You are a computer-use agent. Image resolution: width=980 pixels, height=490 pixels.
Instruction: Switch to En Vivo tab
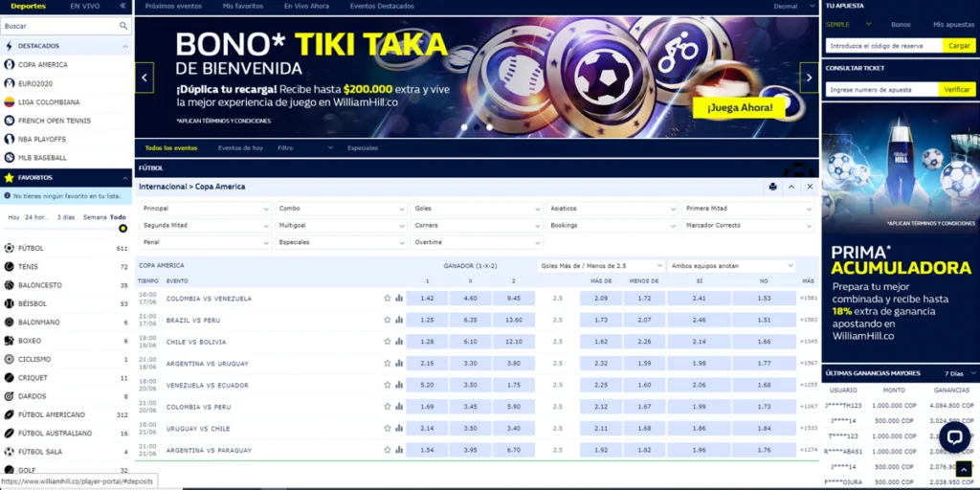click(84, 7)
